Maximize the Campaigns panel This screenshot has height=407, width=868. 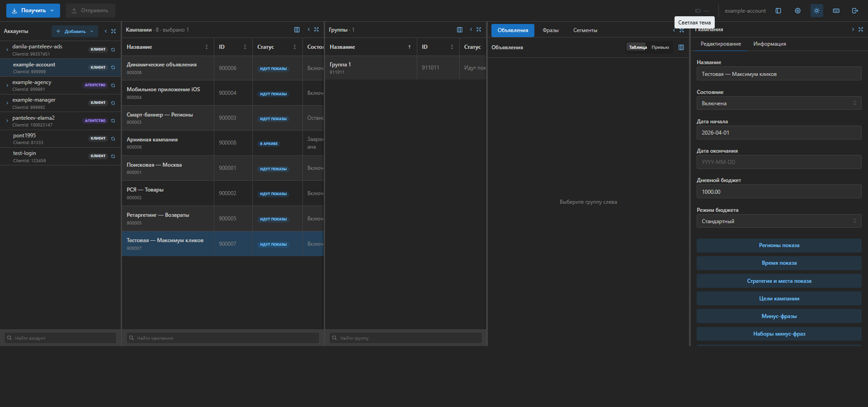point(316,29)
